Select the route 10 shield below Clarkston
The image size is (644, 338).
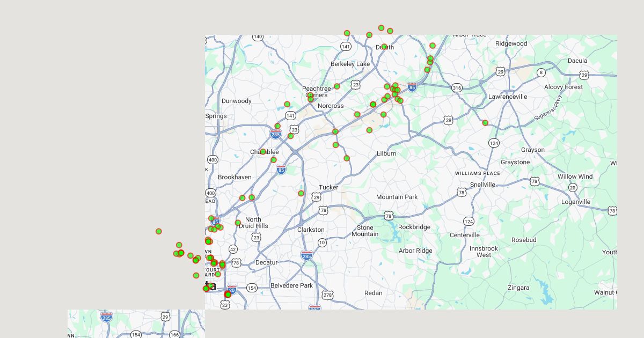tap(322, 243)
